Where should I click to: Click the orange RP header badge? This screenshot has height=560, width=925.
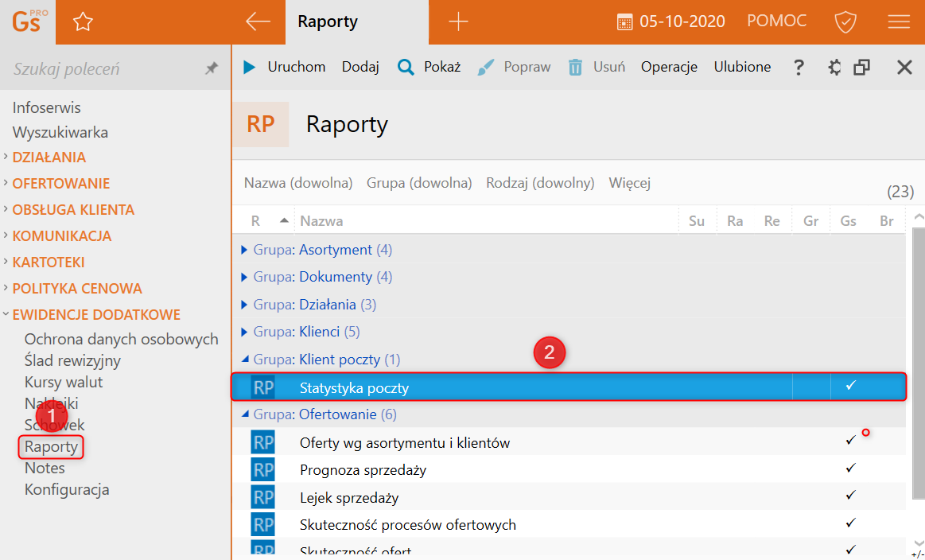coord(261,124)
